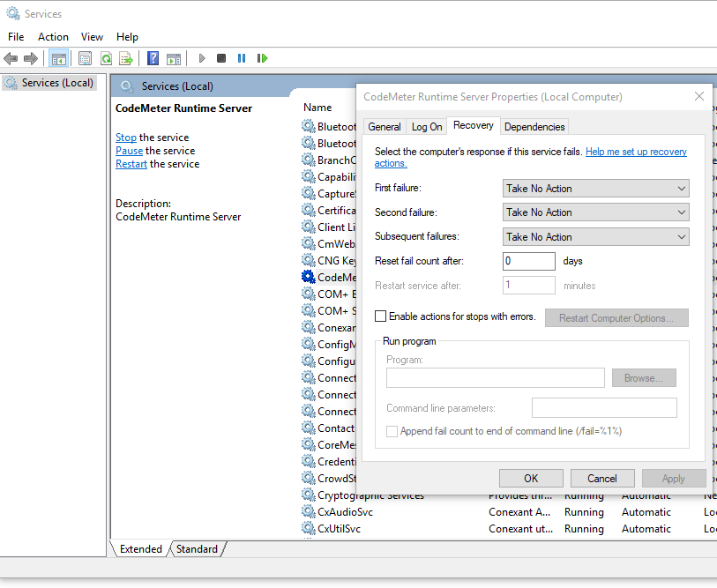Switch to the Standard view tab

tap(197, 549)
